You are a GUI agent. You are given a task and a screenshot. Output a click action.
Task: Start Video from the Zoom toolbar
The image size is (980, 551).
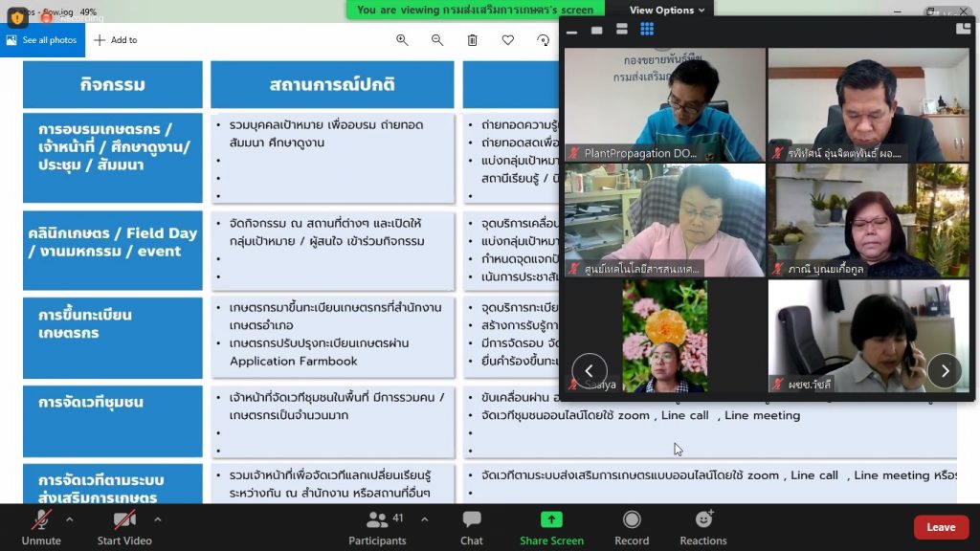(124, 525)
